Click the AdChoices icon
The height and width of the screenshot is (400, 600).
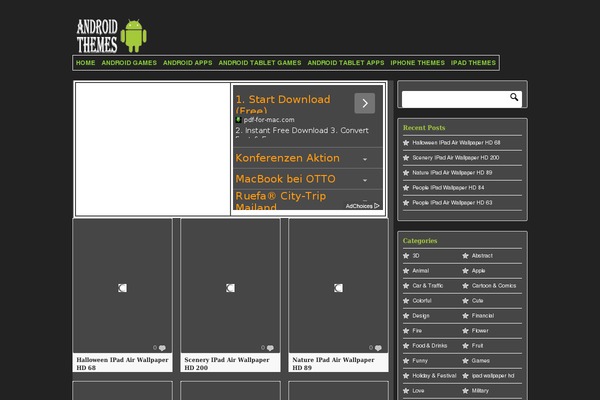coord(377,206)
